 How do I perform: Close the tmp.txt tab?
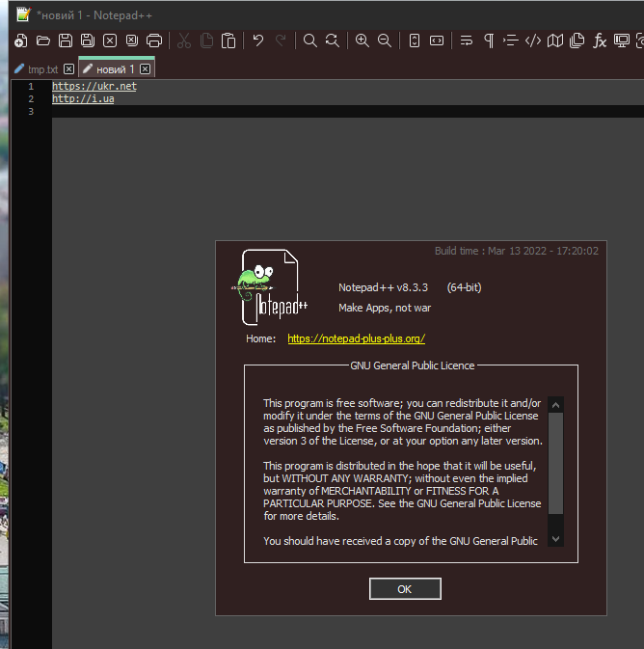(x=69, y=69)
